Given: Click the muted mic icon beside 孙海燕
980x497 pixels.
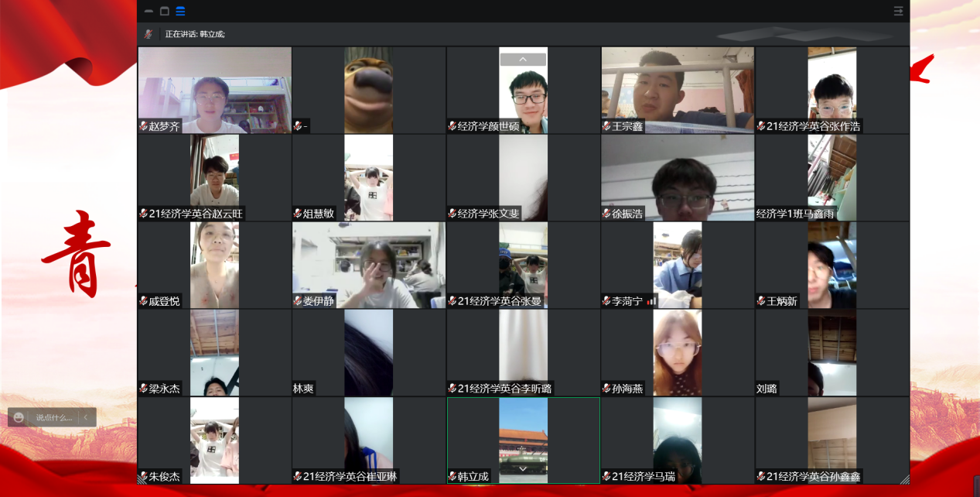Looking at the screenshot, I should [606, 389].
